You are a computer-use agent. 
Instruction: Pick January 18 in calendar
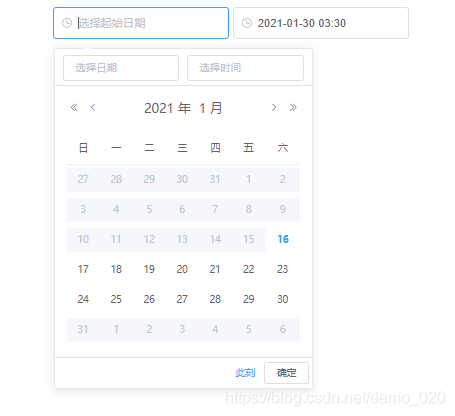click(116, 269)
